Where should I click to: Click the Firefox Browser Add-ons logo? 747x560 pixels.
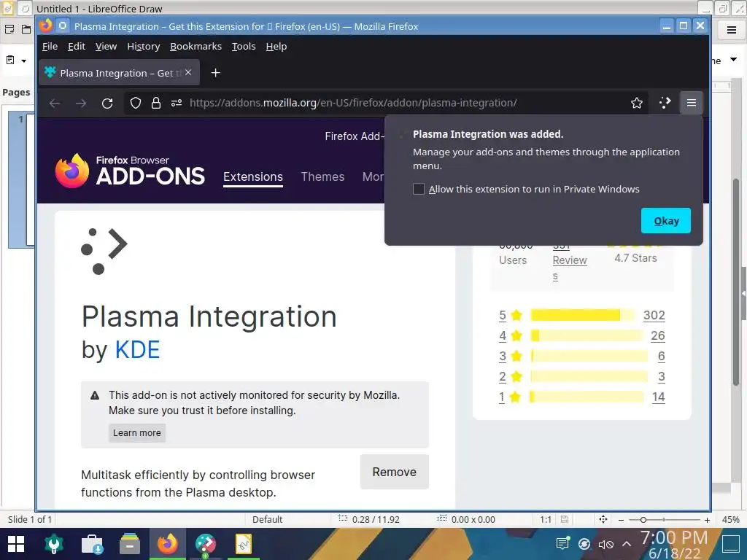point(130,171)
